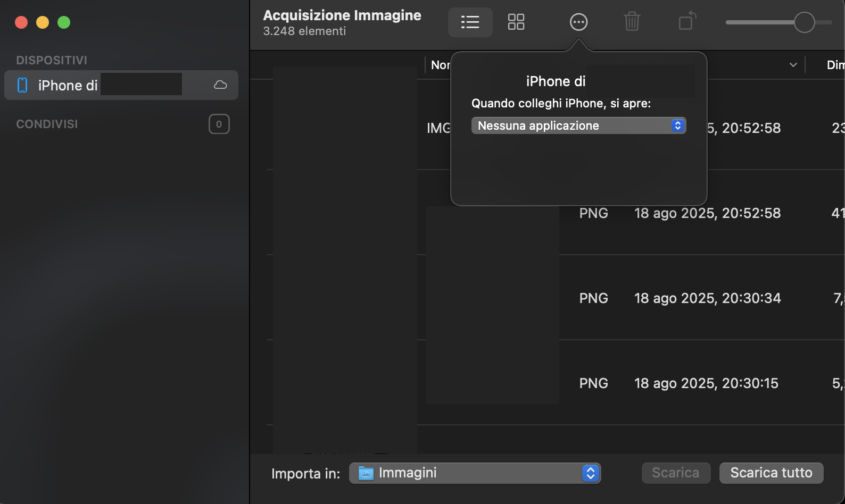Click the Condivisi count badge
Viewport: 845px width, 504px height.
point(219,124)
